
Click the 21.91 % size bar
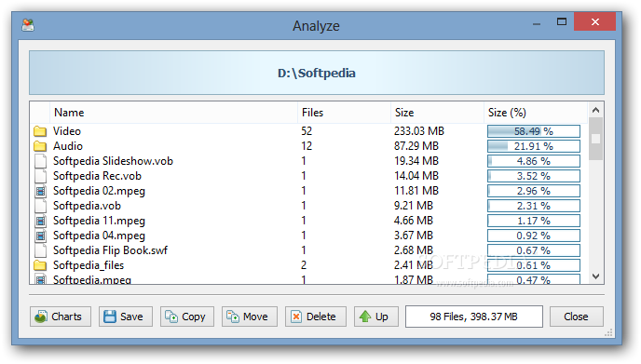pos(534,146)
